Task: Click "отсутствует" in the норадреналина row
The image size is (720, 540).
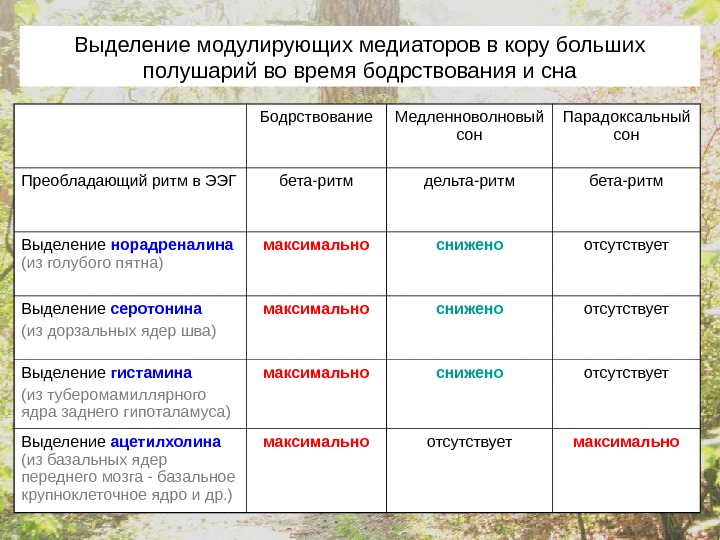Action: [626, 245]
